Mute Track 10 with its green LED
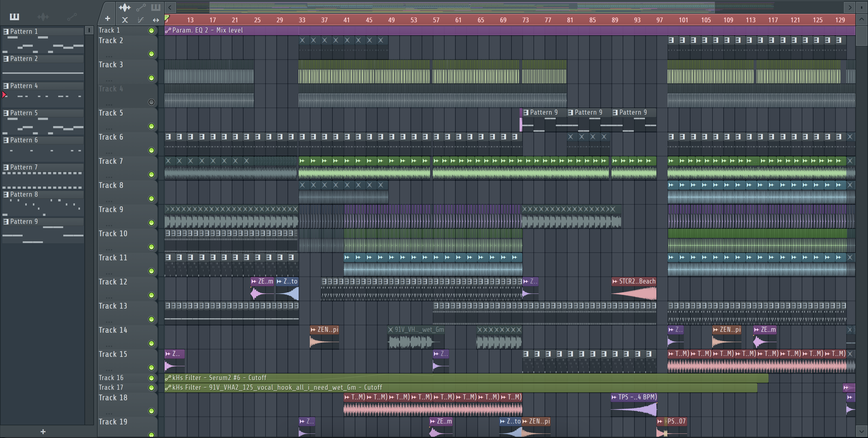This screenshot has height=438, width=868. point(151,247)
